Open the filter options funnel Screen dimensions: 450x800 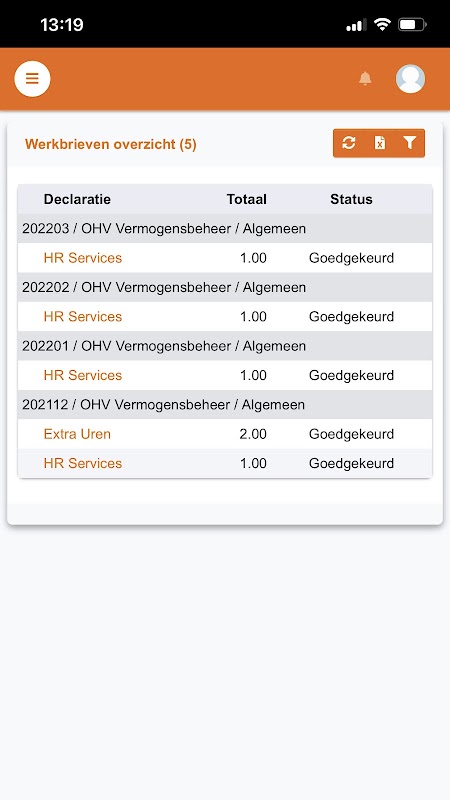410,143
